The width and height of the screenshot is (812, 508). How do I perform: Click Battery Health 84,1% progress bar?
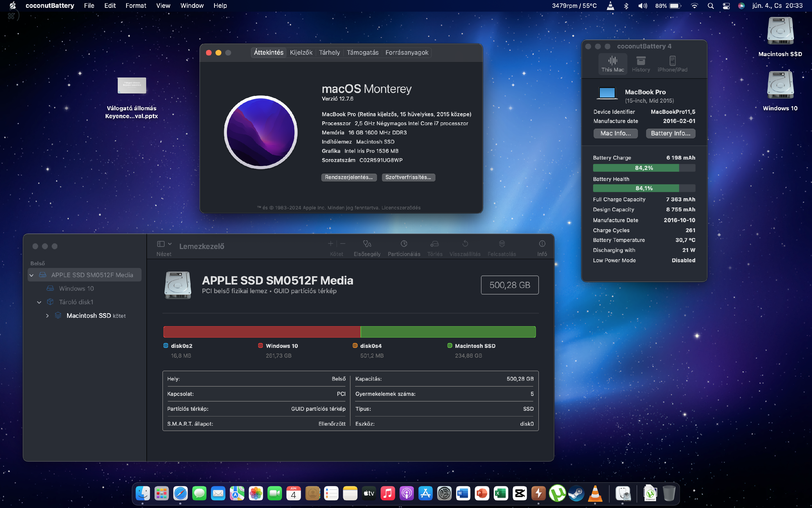644,189
